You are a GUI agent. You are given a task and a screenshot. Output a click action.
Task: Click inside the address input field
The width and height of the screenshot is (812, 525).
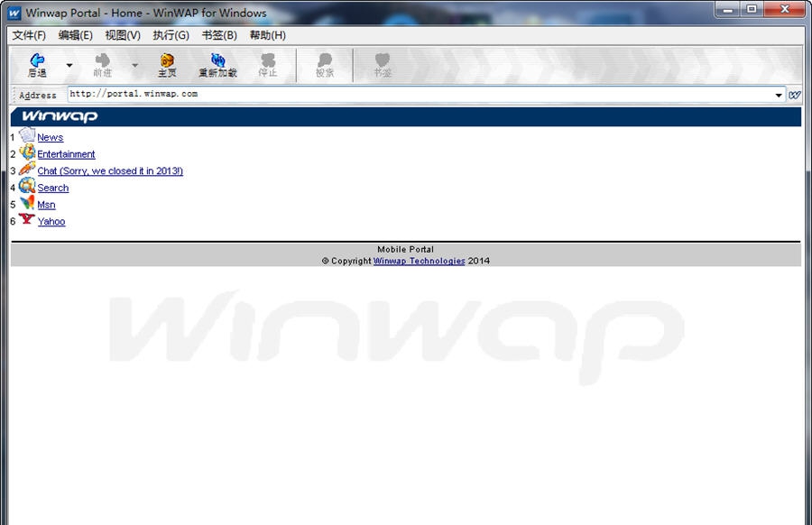point(271,94)
